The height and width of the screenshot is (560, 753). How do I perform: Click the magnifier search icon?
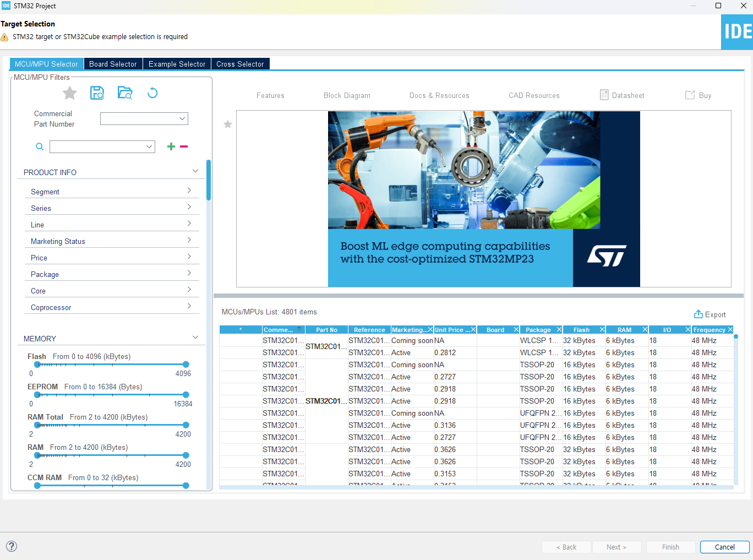(x=40, y=146)
